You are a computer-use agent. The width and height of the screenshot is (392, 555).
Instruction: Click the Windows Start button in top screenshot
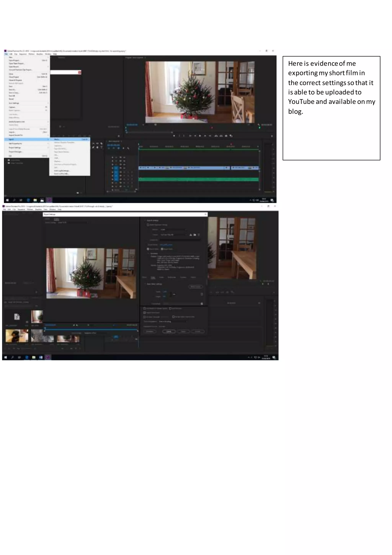point(7,200)
